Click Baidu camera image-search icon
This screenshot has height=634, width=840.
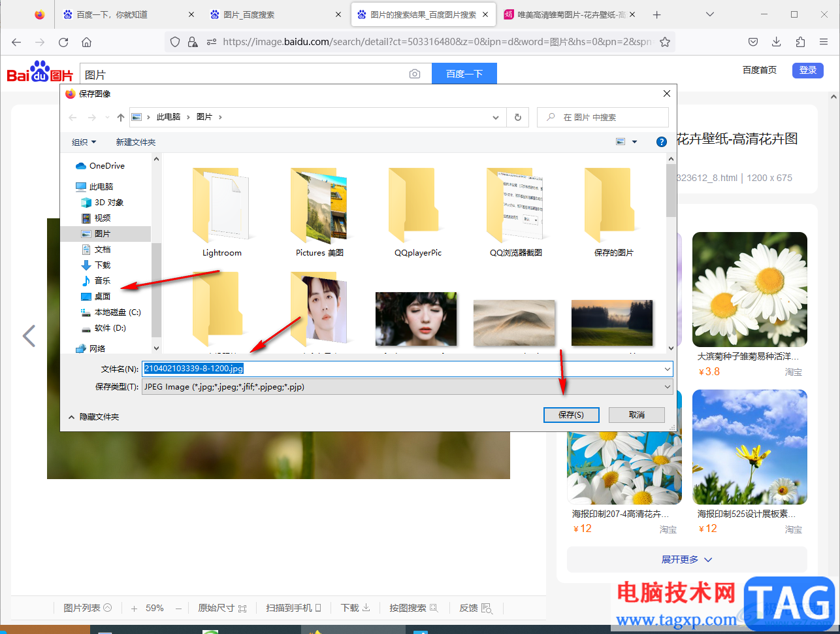click(415, 74)
